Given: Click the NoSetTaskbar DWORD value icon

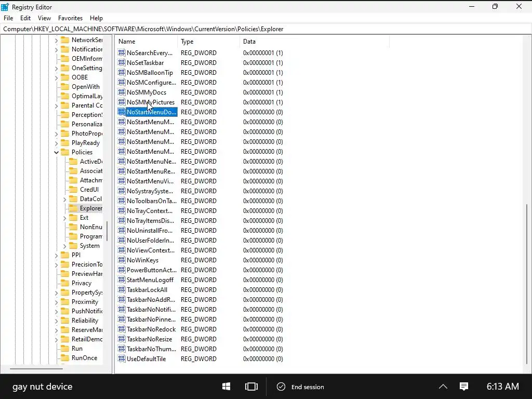Looking at the screenshot, I should 122,62.
